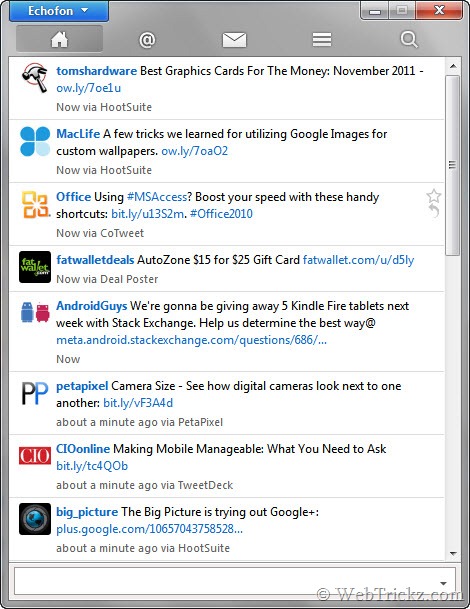Click 'Now via Deal Poster' text

click(107, 279)
